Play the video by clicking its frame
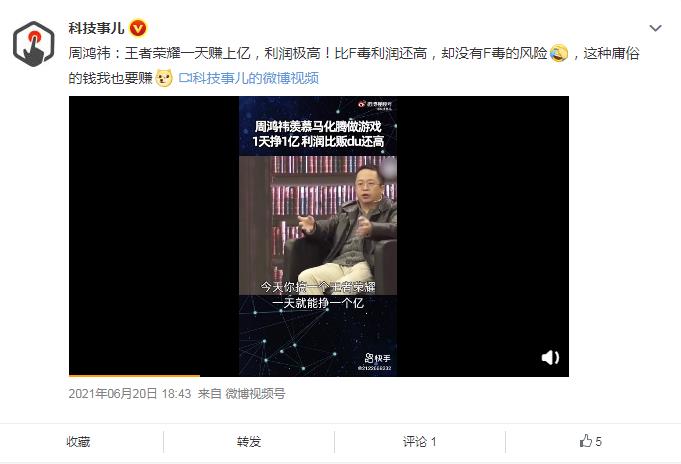This screenshot has height=464, width=681. 319,236
